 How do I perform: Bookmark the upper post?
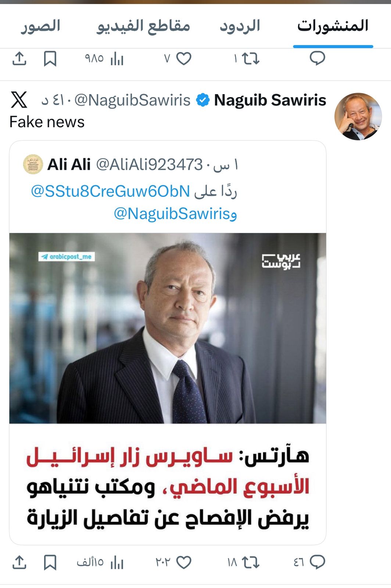point(50,59)
